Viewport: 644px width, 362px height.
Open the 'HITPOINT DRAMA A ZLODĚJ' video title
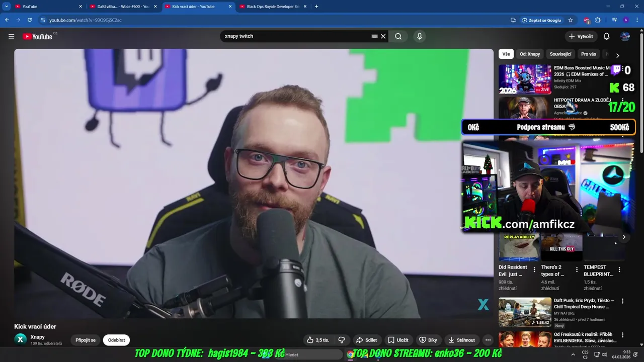point(582,103)
